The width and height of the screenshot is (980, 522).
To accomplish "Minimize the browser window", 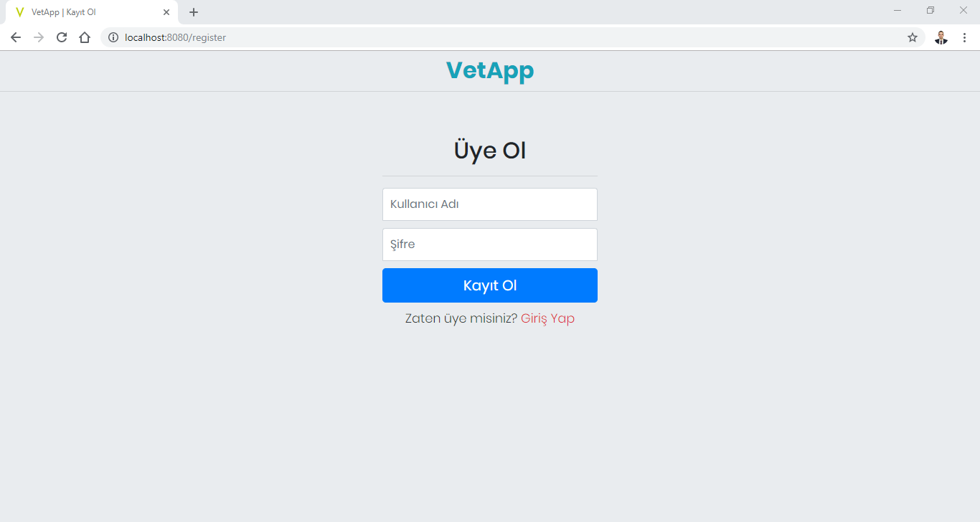I will click(897, 10).
